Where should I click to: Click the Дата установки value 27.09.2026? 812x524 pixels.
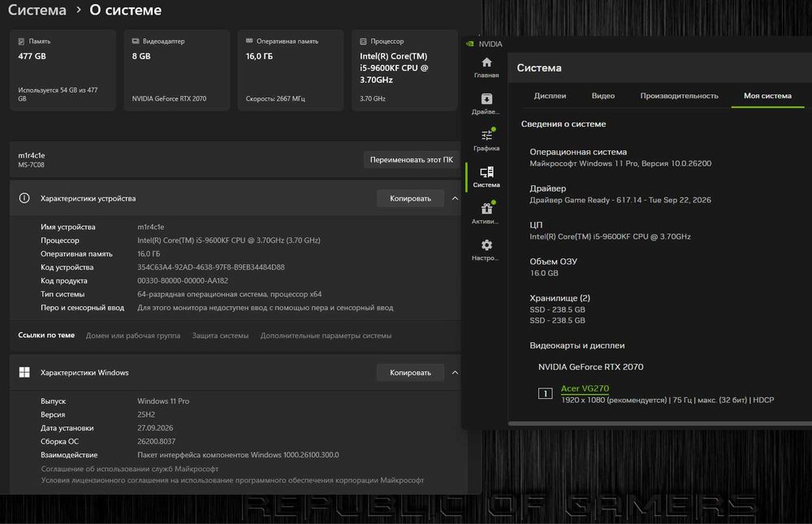pos(155,427)
